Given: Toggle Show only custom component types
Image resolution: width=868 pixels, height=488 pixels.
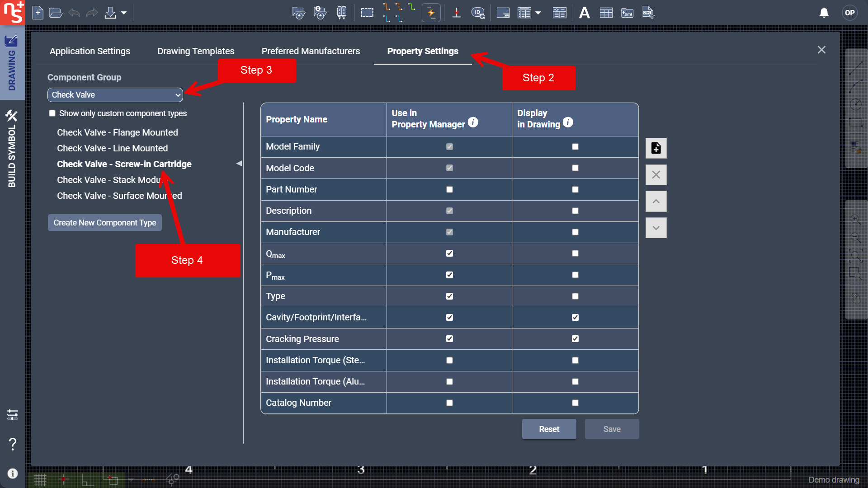Looking at the screenshot, I should pos(52,113).
